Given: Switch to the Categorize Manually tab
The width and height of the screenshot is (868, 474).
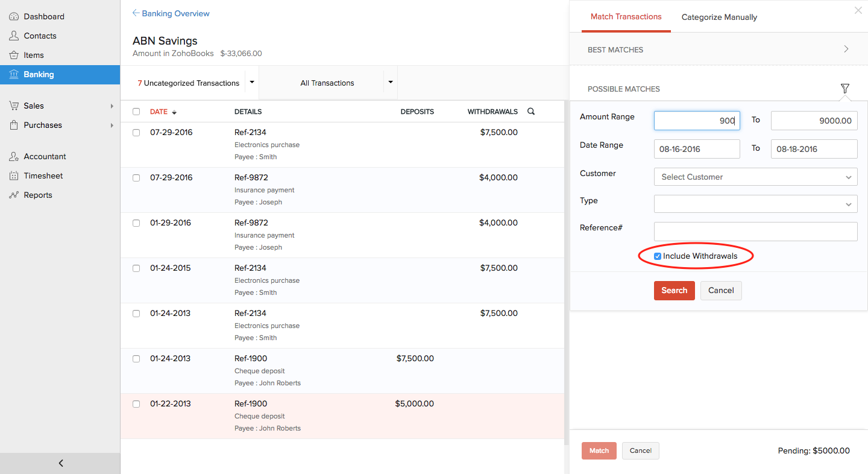Looking at the screenshot, I should pos(719,17).
